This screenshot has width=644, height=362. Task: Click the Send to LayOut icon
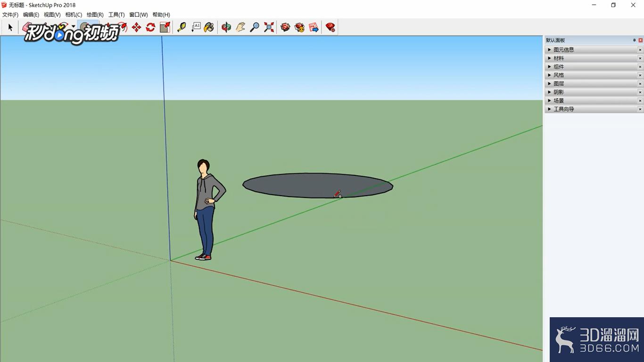tap(314, 27)
